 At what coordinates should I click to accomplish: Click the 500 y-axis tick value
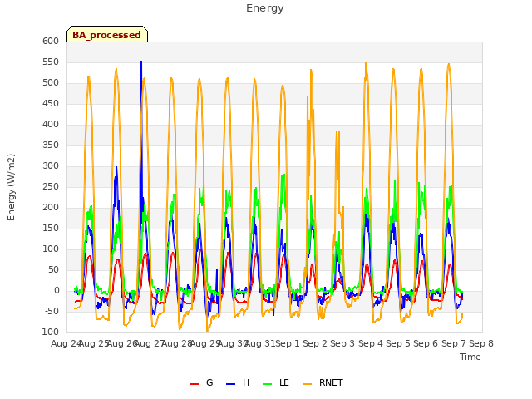[x=51, y=83]
